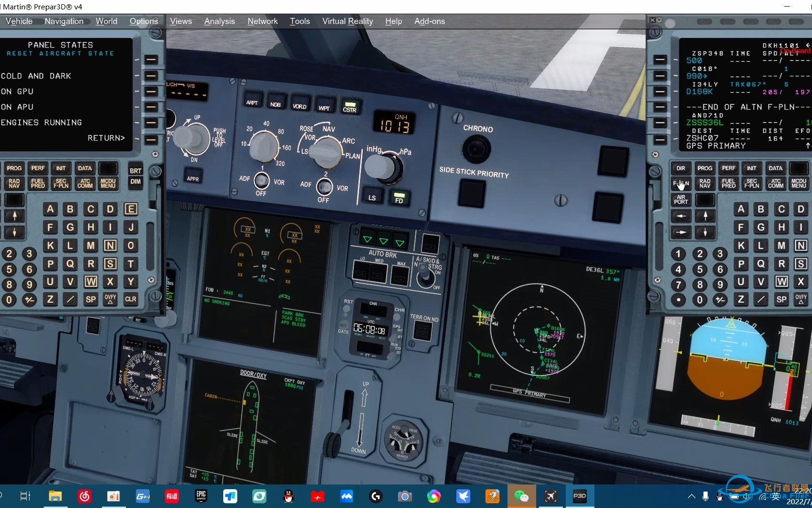Click DIR key on right MCDU
This screenshot has height=508, width=812.
(681, 168)
